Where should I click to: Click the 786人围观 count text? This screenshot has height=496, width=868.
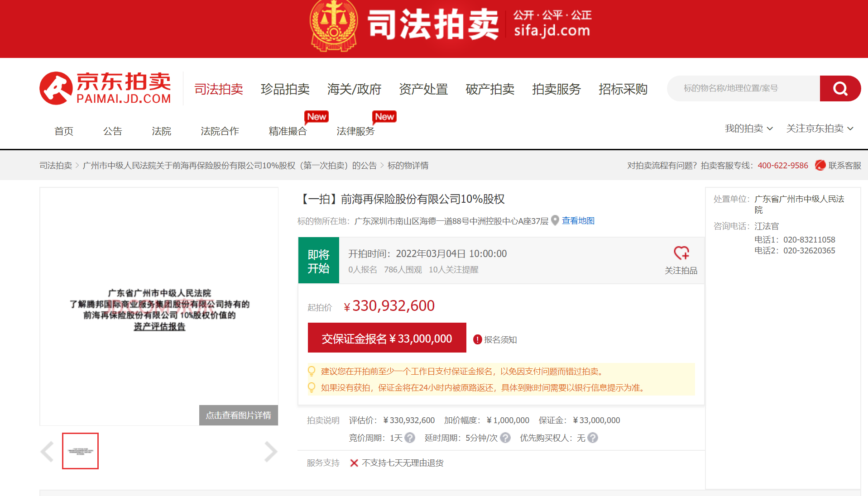403,270
